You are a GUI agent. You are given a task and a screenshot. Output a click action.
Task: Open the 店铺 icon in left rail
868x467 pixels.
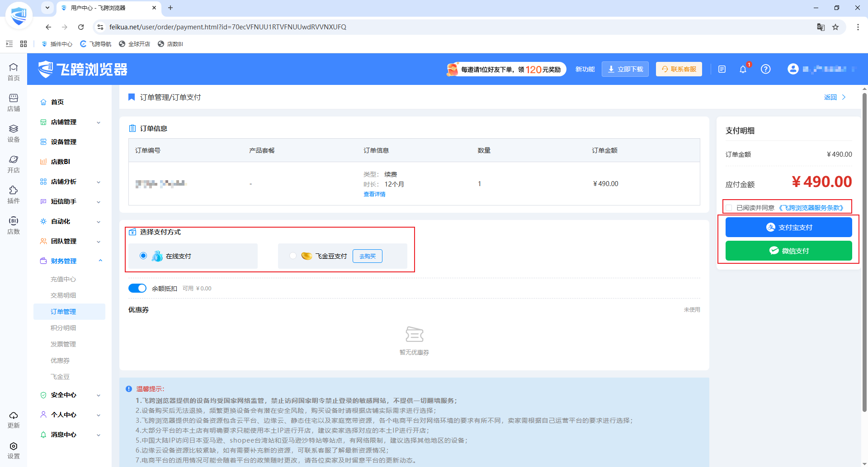click(x=14, y=103)
